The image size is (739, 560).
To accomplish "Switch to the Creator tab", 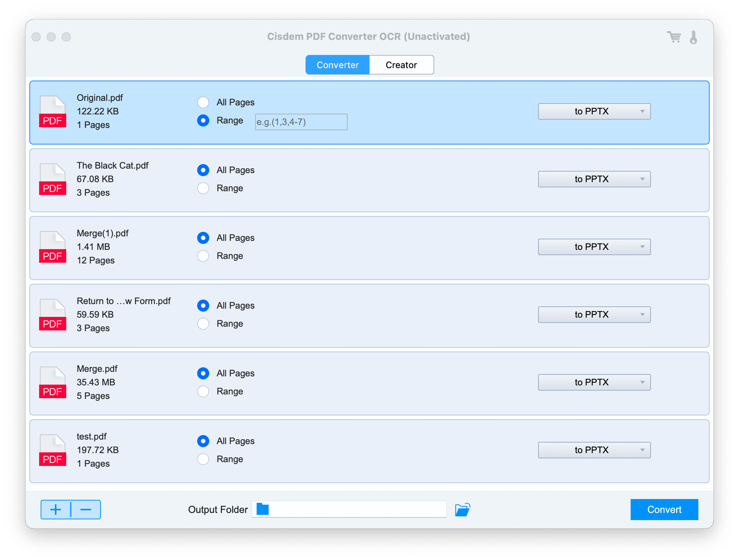I will (401, 65).
